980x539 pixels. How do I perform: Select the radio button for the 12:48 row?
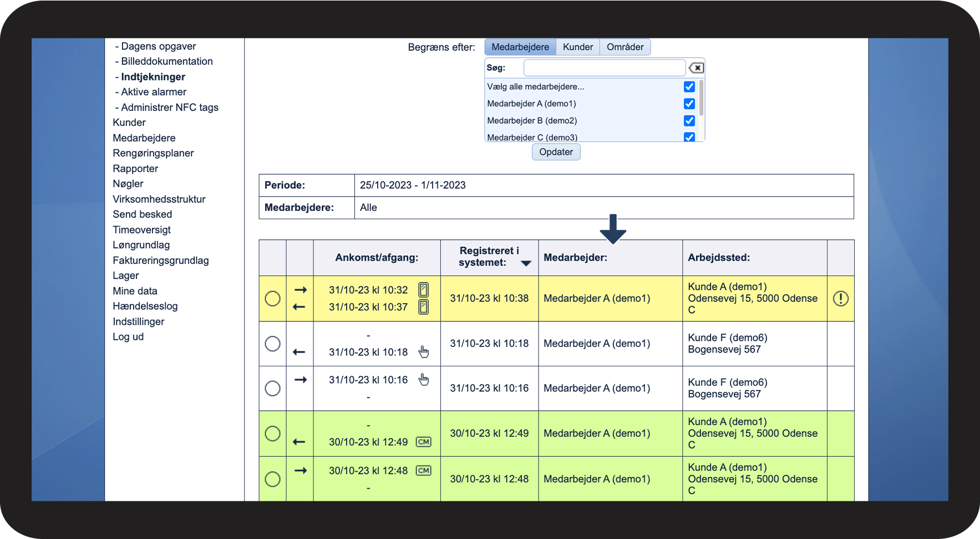(272, 479)
